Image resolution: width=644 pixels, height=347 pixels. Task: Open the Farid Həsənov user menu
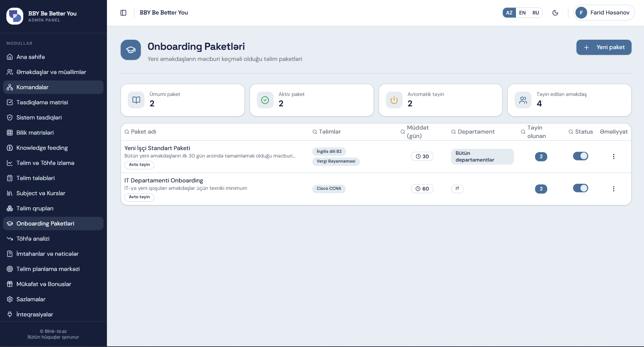604,13
